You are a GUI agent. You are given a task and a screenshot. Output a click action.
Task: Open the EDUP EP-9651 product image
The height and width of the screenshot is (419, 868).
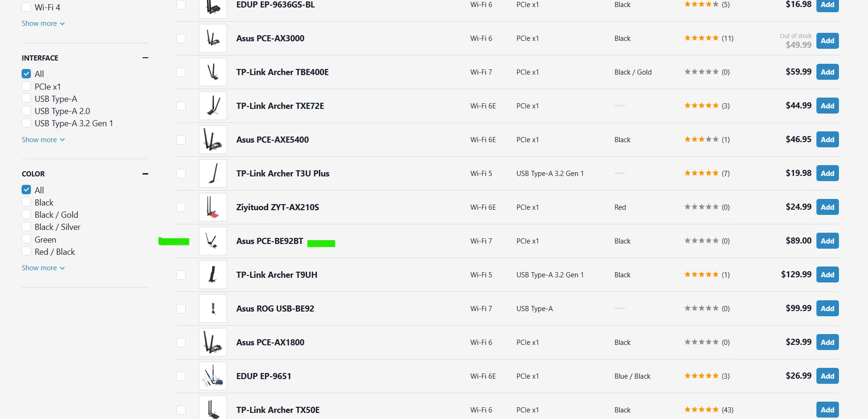pos(213,376)
